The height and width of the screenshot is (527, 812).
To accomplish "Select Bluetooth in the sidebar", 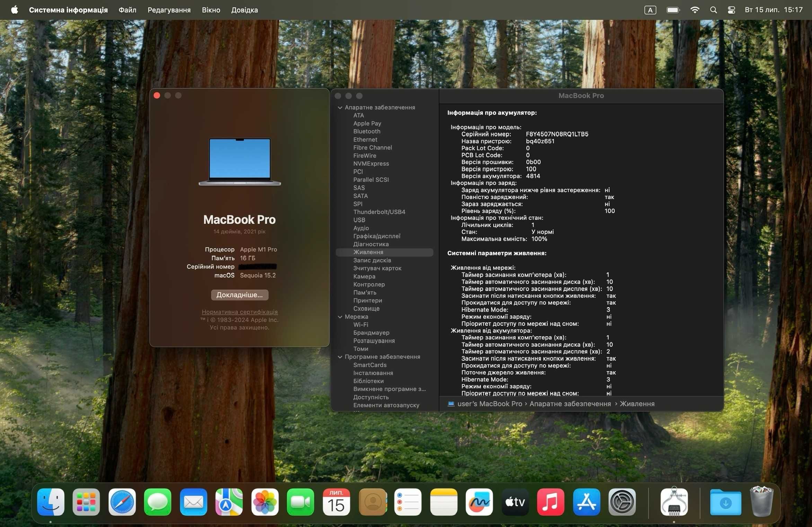I will coord(367,132).
